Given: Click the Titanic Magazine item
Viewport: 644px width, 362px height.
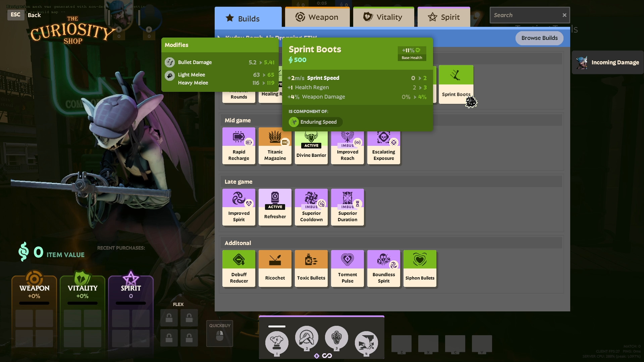Looking at the screenshot, I should (x=275, y=146).
